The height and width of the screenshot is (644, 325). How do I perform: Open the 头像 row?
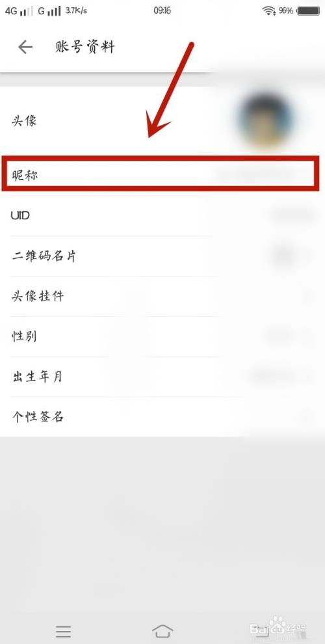[162, 121]
